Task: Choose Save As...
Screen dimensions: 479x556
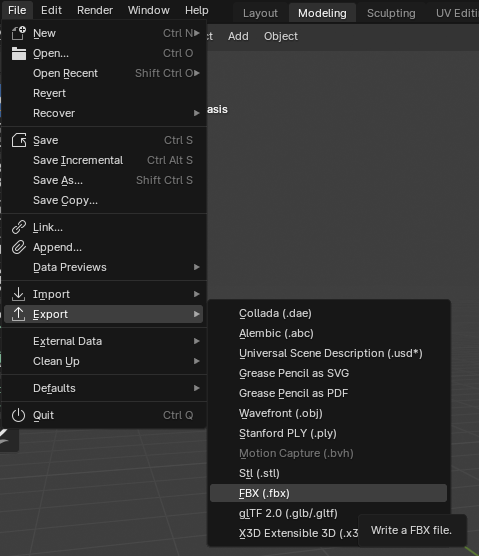Action: [x=103, y=180]
